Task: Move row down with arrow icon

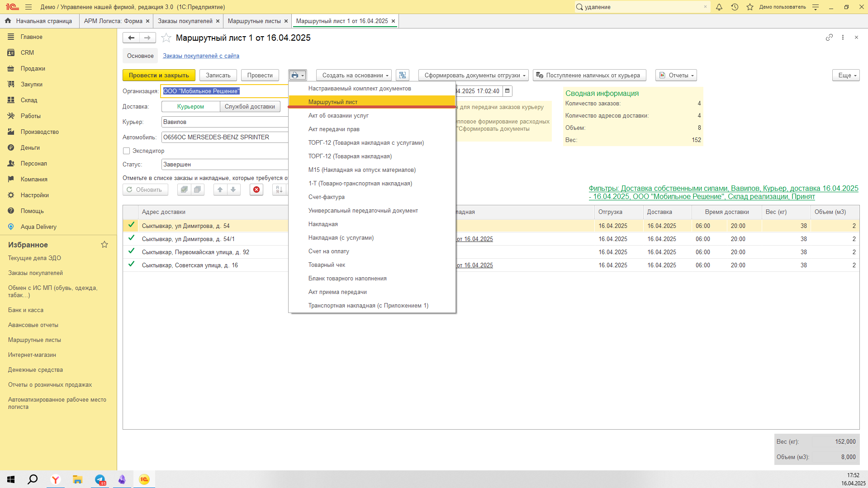Action: point(233,190)
